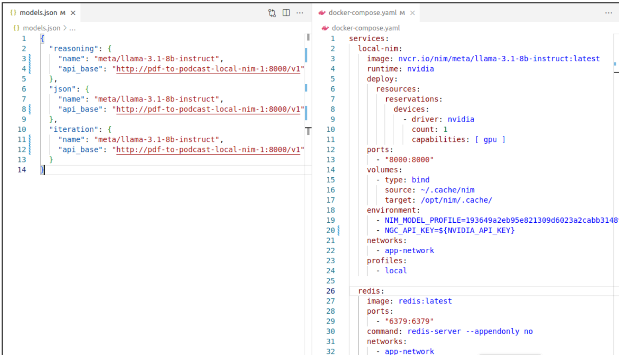620x364 pixels.
Task: Close the docker-compose.yaml tab
Action: click(x=412, y=13)
